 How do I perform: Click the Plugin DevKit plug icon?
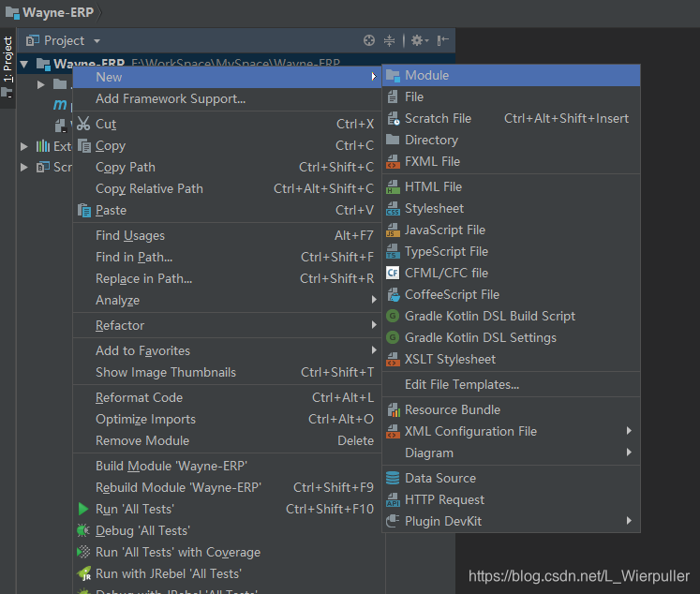coord(393,521)
